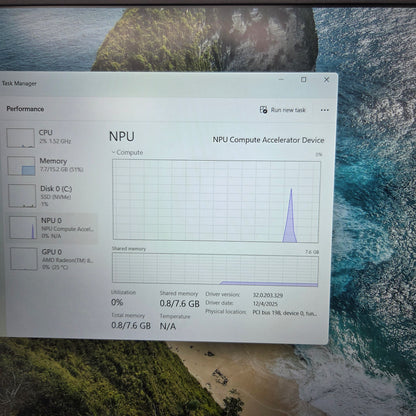This screenshot has height=416, width=416.
Task: Click the GPU 0 mini graph thumbnail
Action: coord(24,259)
